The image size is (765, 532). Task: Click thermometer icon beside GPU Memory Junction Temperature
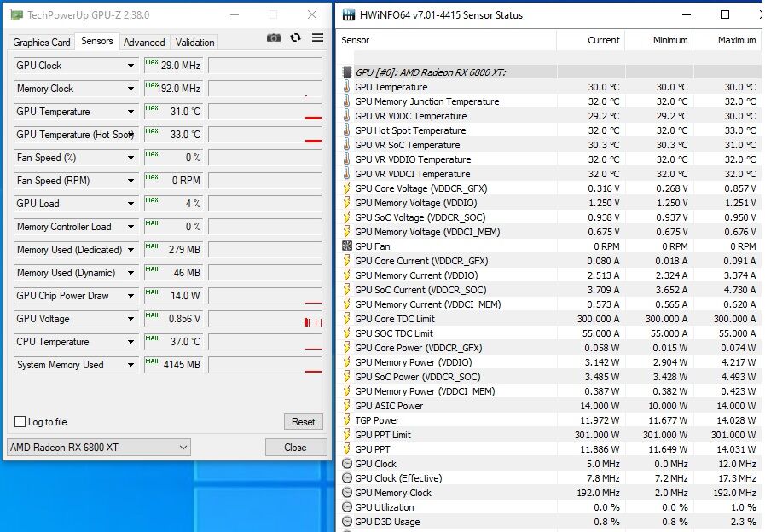click(x=347, y=101)
